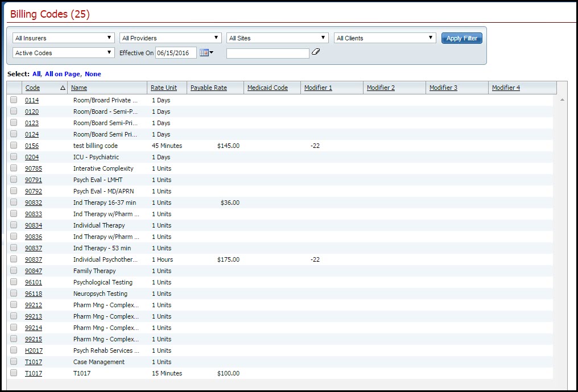Image resolution: width=578 pixels, height=392 pixels.
Task: Click the Effective On date field
Action: tap(176, 53)
